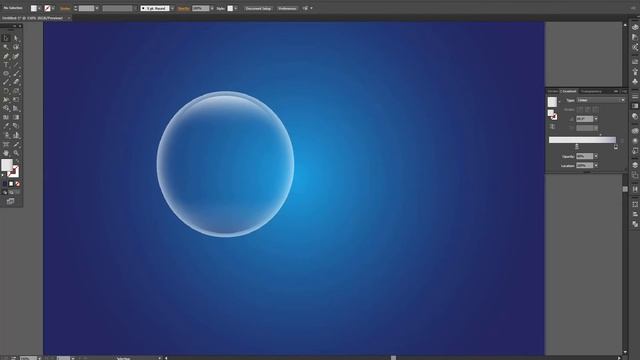Open control bar opacity dropdown arrow
Image resolution: width=640 pixels, height=360 pixels.
pyautogui.click(x=212, y=8)
